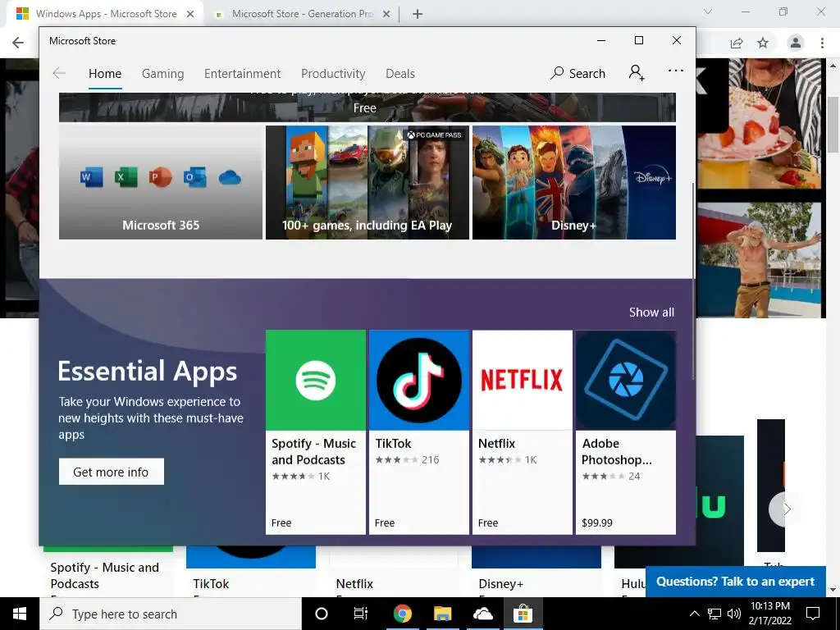Open the network icon in system tray

coord(714,614)
